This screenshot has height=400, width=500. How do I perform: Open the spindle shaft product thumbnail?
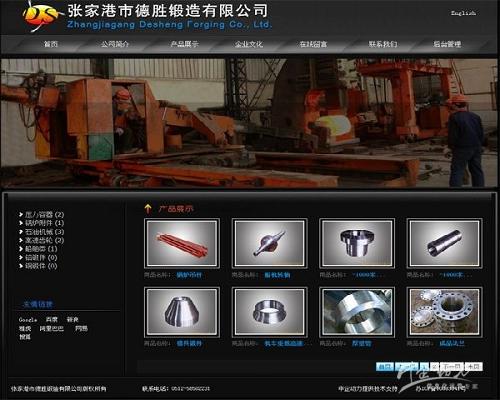pos(270,244)
